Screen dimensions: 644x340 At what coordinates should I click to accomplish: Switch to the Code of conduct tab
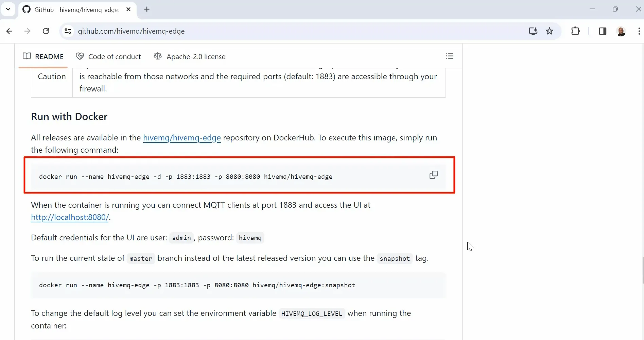pos(108,56)
